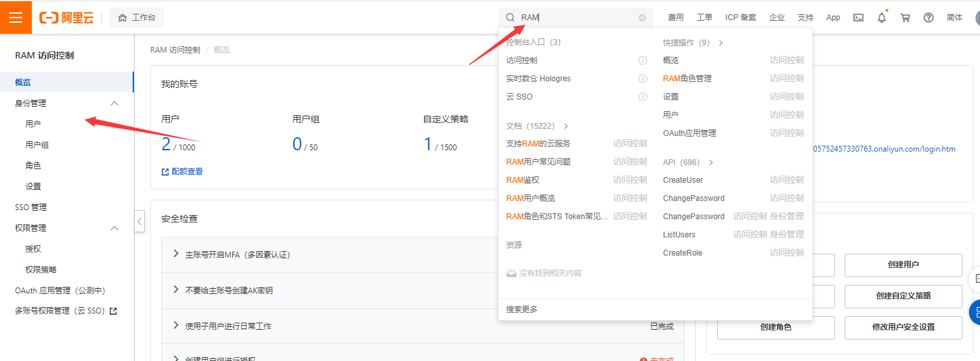Click arrow icon beside 云 SSO result
This screenshot has width=980, height=361.
(x=642, y=97)
